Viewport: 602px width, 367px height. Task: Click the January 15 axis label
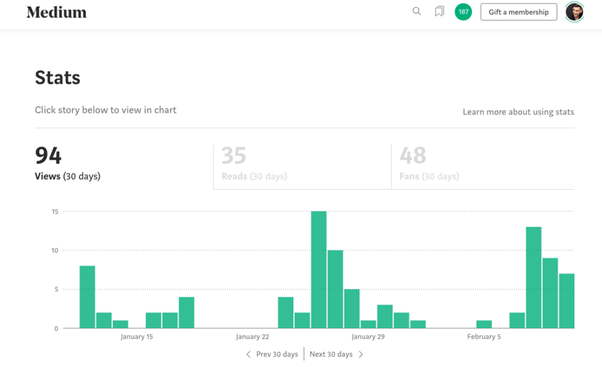pos(137,337)
